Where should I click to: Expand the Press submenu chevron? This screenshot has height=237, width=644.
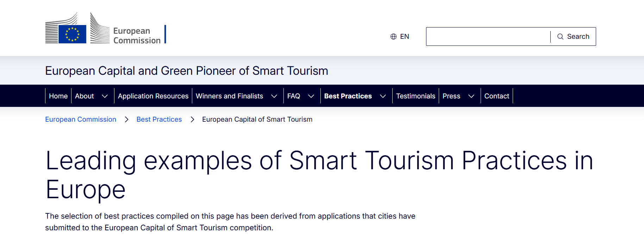(x=471, y=96)
